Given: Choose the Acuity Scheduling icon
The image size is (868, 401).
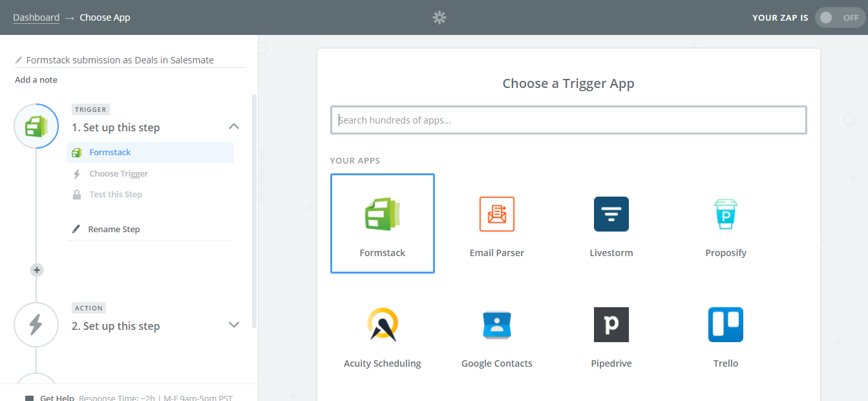Looking at the screenshot, I should pos(383,325).
